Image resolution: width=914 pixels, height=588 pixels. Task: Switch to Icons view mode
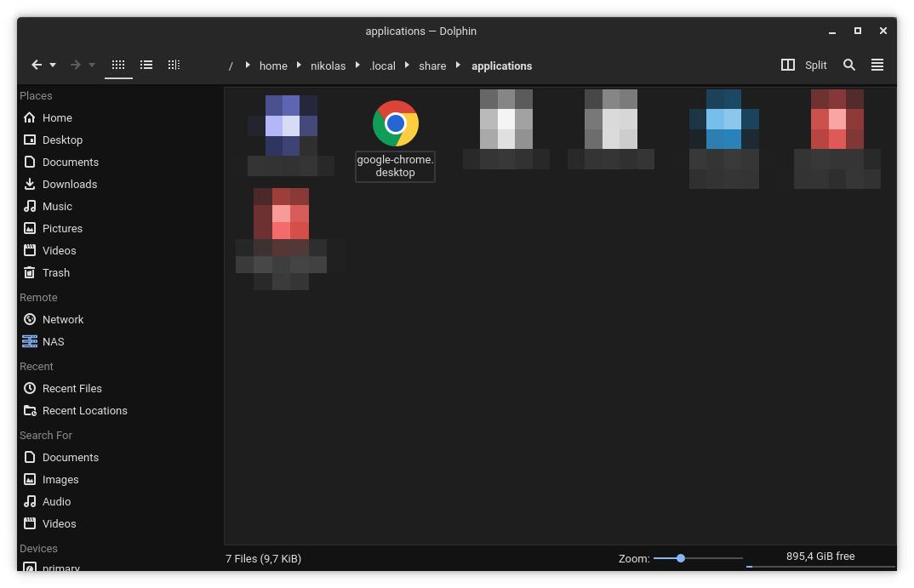pos(118,65)
